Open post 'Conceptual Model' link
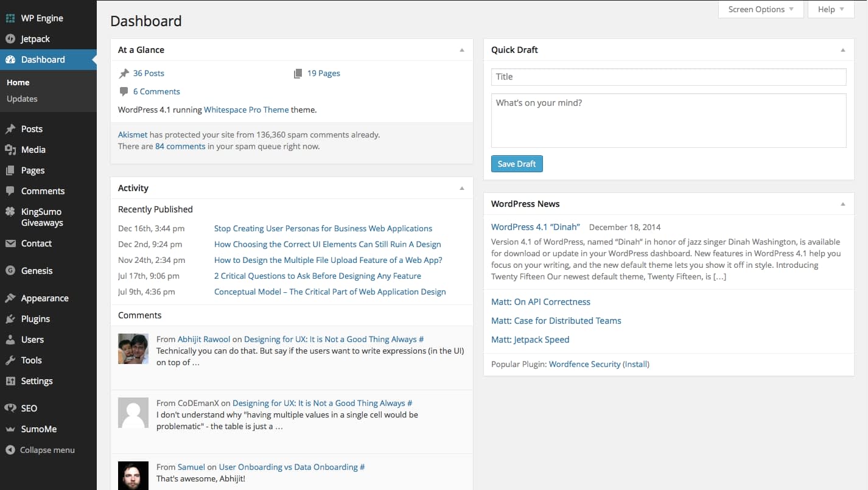Viewport: 868px width, 490px height. click(x=330, y=292)
